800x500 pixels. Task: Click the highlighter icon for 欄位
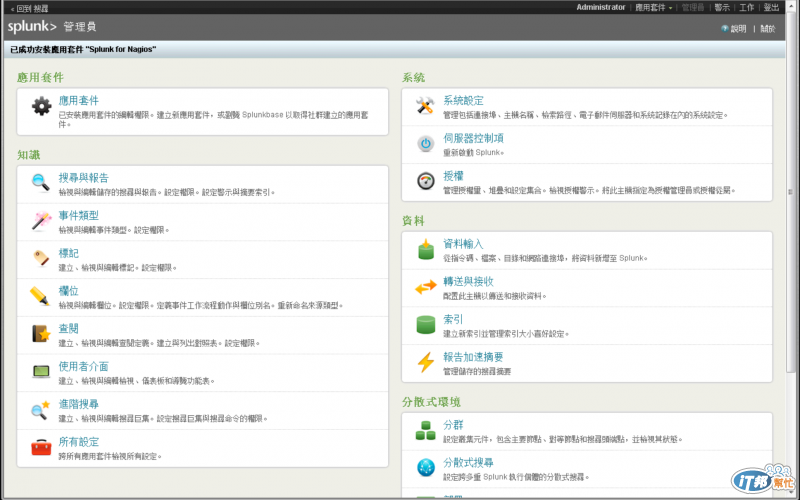pos(40,296)
